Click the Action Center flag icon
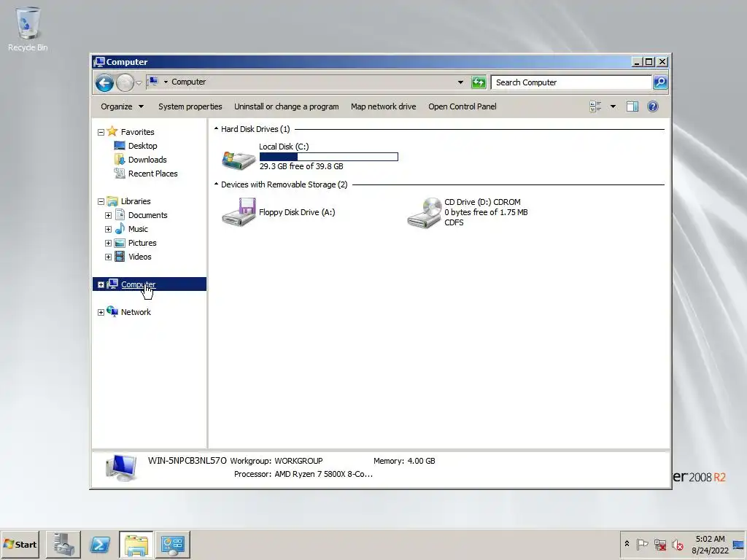This screenshot has width=747, height=560. (x=642, y=544)
